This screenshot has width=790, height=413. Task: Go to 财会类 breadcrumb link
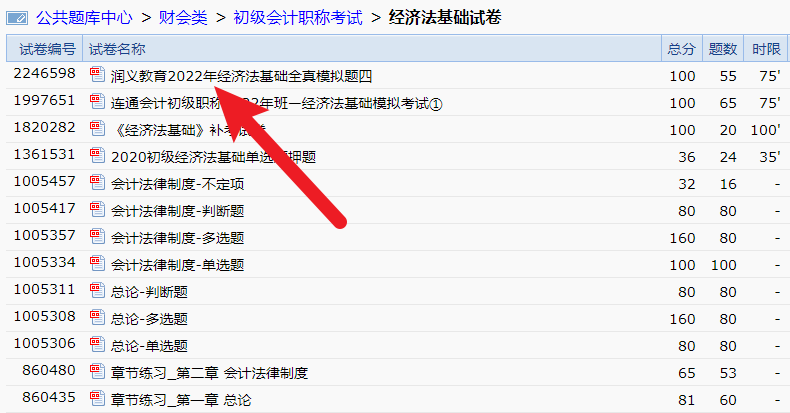point(183,18)
